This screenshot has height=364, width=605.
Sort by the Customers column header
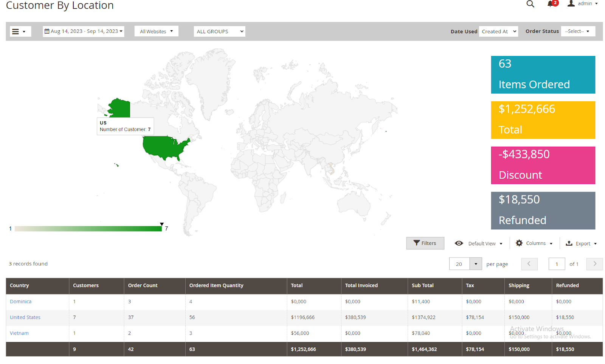(86, 286)
